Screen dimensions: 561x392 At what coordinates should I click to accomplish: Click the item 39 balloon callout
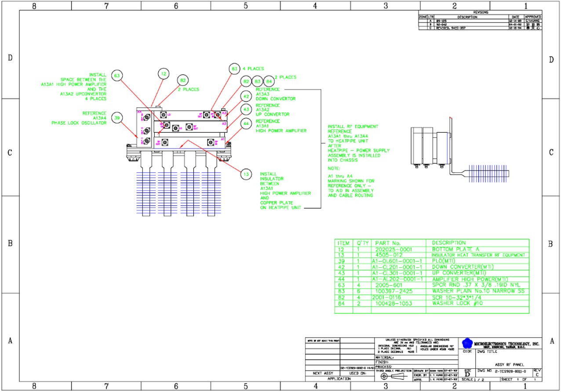click(x=117, y=118)
